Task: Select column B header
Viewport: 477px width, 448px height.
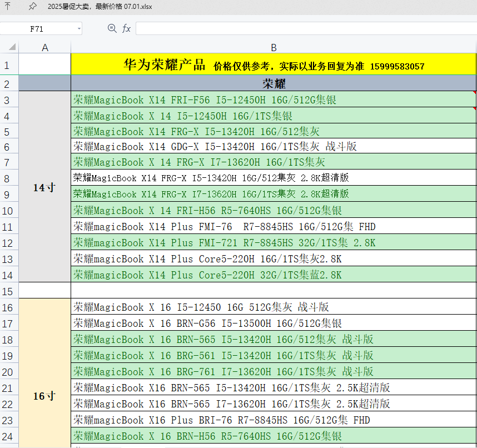Action: click(274, 48)
